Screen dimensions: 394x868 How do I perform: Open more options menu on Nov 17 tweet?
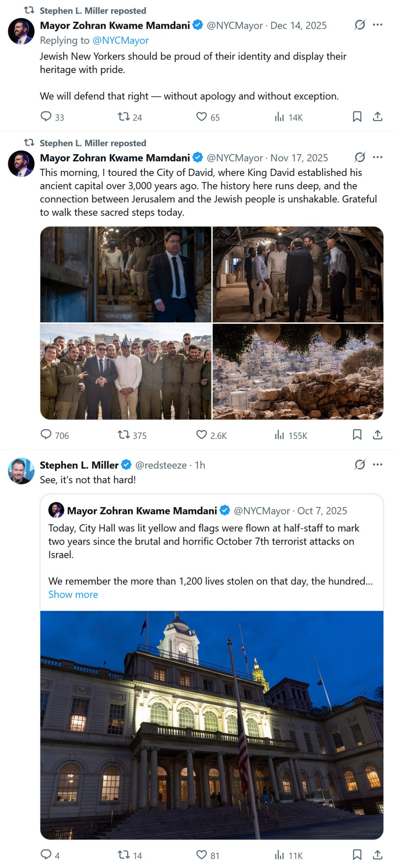[x=377, y=157]
